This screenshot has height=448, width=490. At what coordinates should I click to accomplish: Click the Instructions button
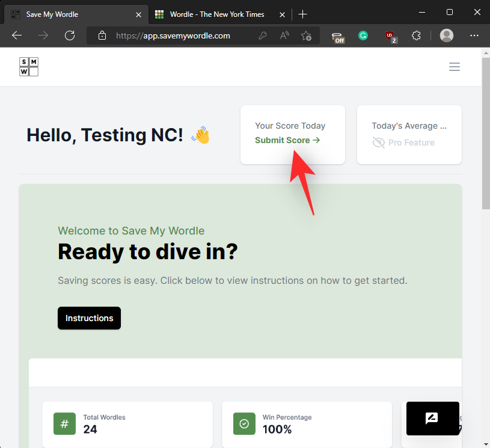89,318
